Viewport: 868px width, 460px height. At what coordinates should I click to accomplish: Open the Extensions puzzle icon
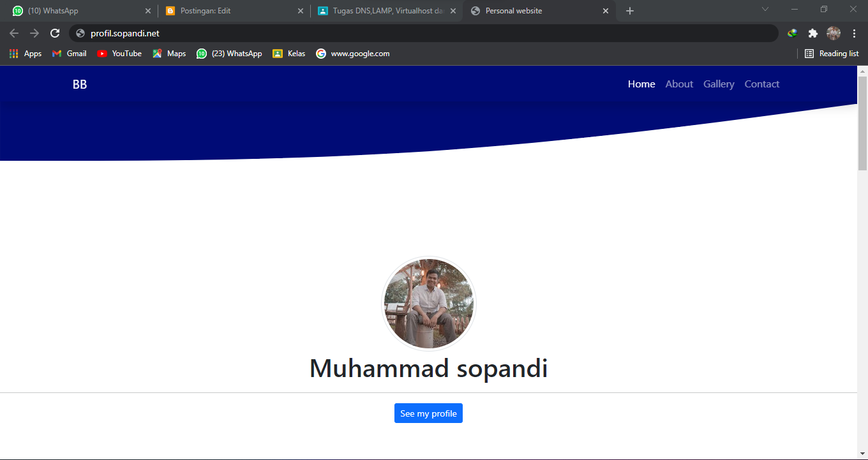813,33
